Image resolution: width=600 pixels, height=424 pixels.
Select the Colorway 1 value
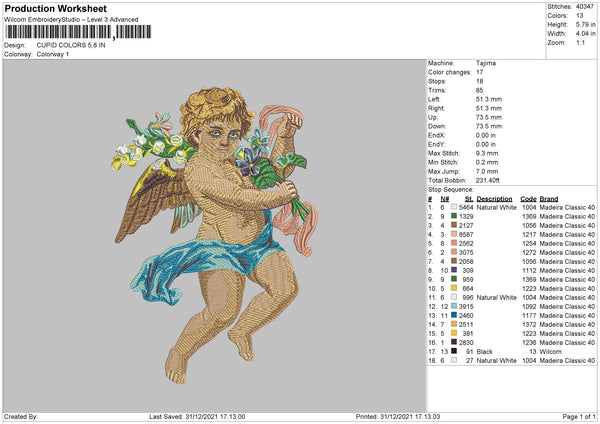(53, 54)
